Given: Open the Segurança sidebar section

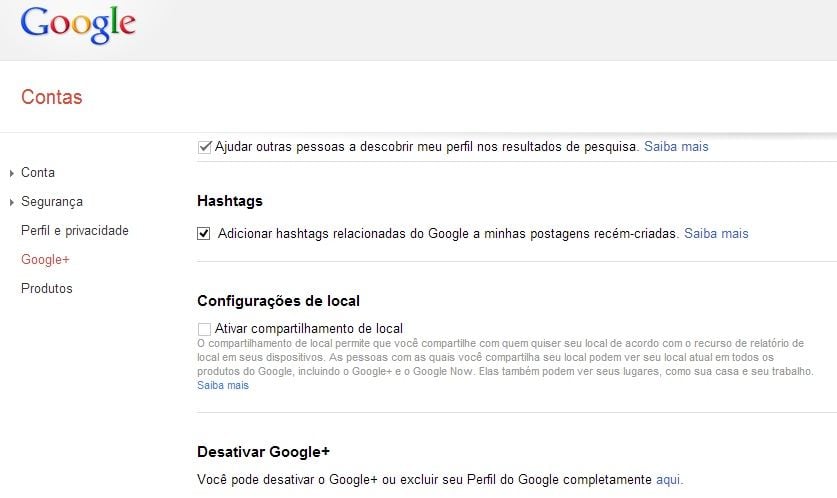Looking at the screenshot, I should 52,202.
